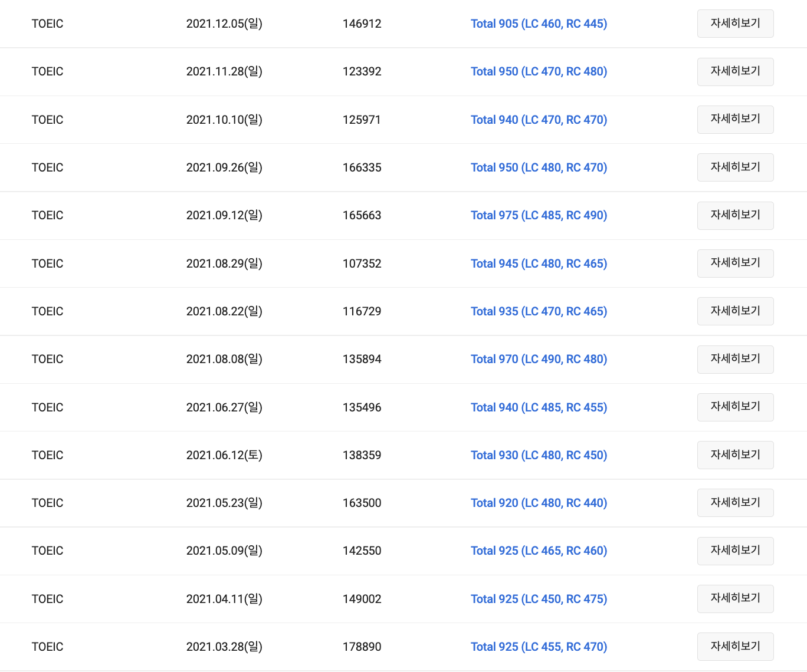This screenshot has width=807, height=672.
Task: Click Total 950 (LC 470, RC 480) link
Action: coord(539,71)
